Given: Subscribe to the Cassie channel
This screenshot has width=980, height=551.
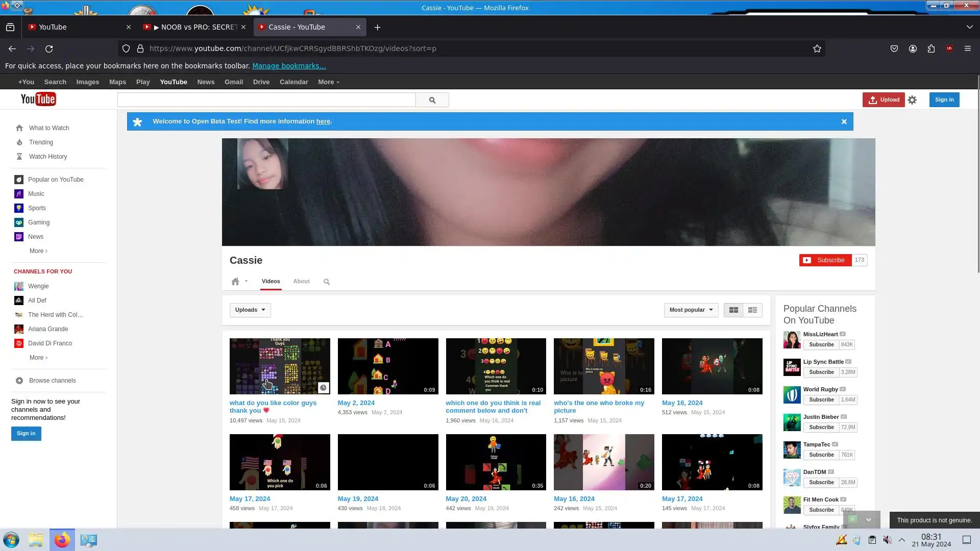Looking at the screenshot, I should 825,260.
